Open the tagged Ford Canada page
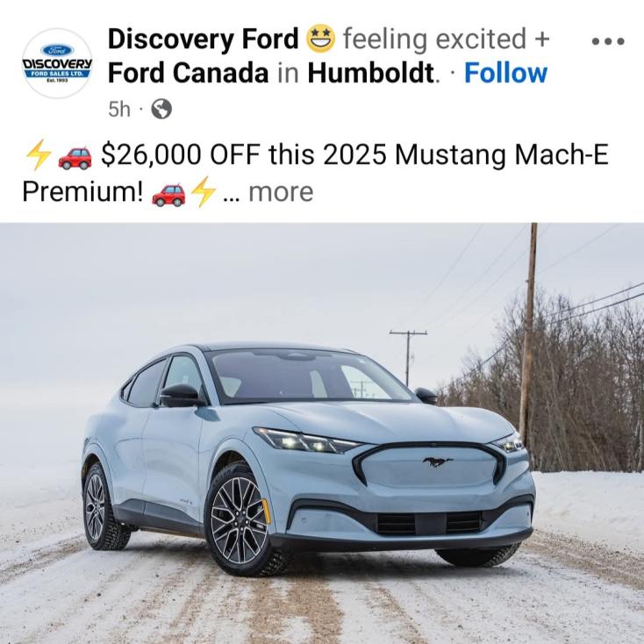 [x=188, y=73]
